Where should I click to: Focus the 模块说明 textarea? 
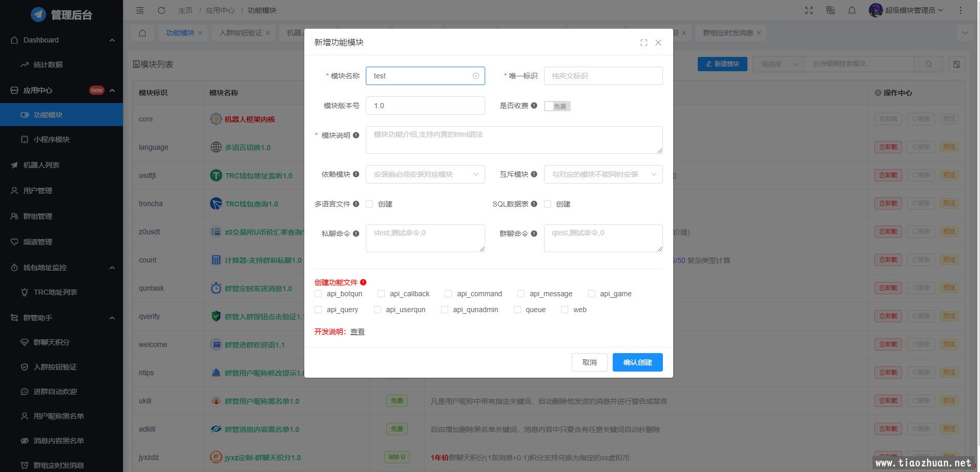point(514,140)
